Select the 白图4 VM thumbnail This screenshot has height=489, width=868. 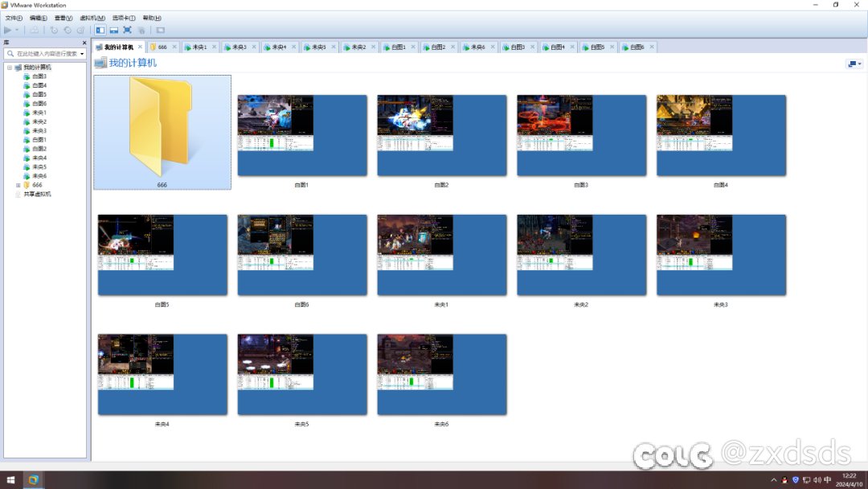coord(721,136)
